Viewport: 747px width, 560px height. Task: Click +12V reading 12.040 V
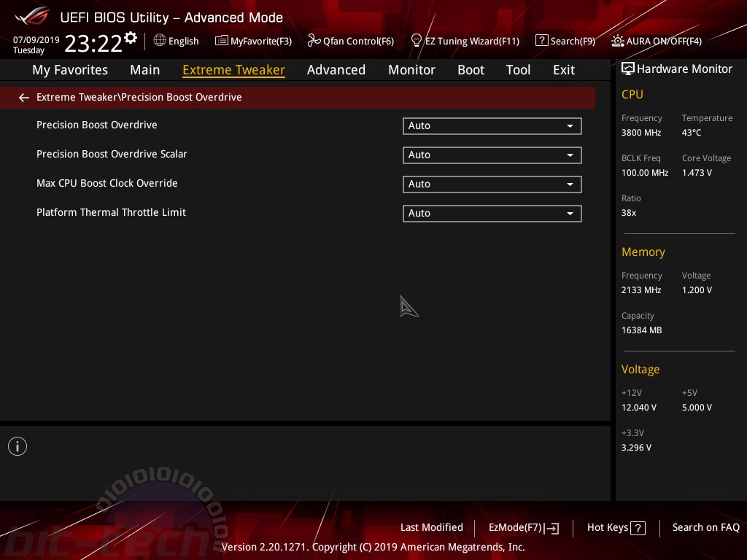pyautogui.click(x=639, y=408)
